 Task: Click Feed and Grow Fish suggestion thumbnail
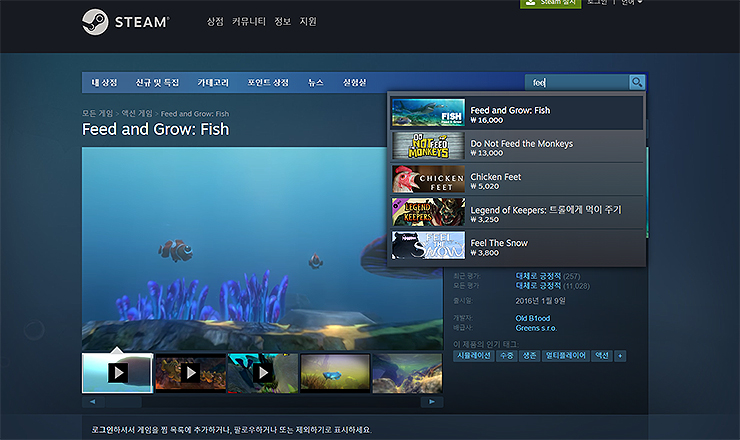[429, 112]
